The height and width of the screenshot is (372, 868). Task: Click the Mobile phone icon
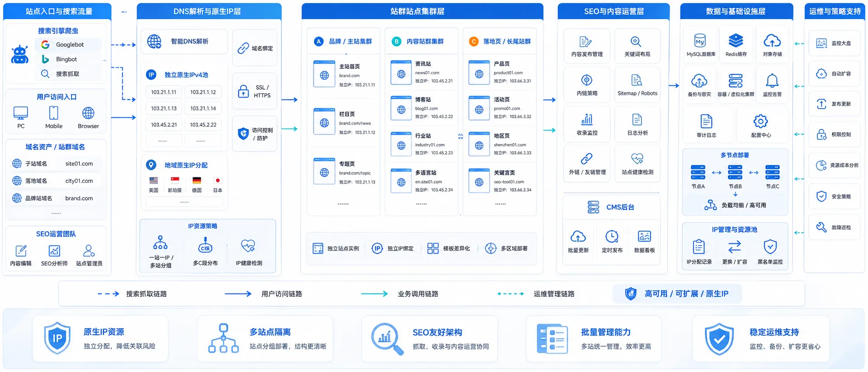pos(53,112)
